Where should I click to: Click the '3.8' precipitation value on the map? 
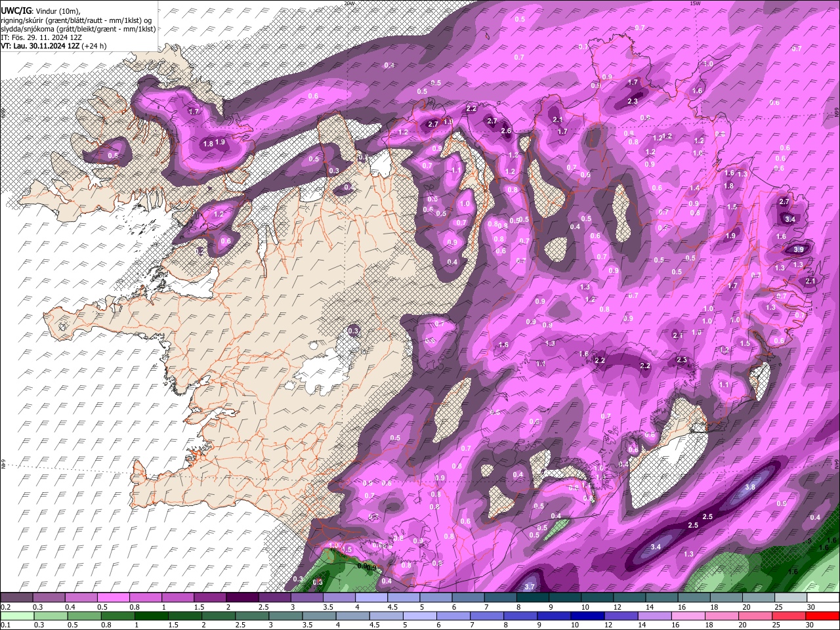(750, 487)
